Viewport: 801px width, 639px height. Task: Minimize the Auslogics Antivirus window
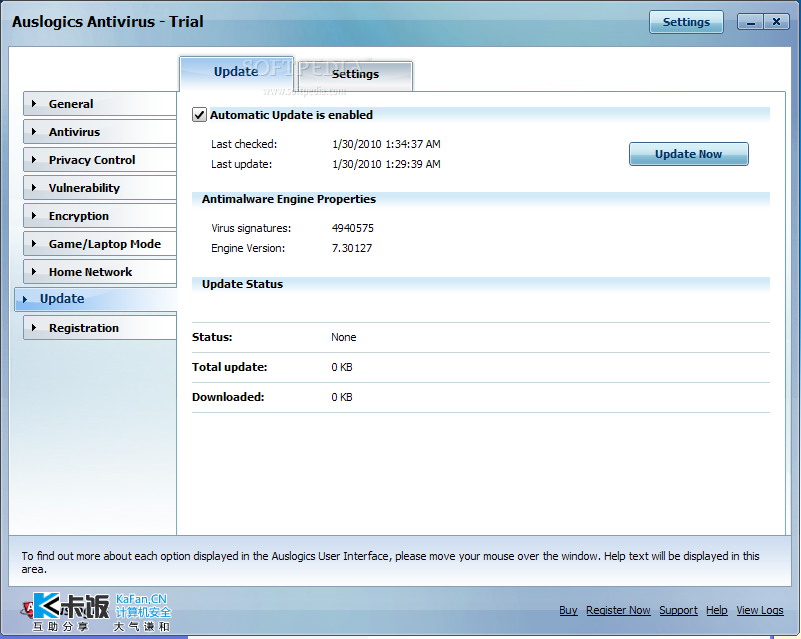point(750,22)
